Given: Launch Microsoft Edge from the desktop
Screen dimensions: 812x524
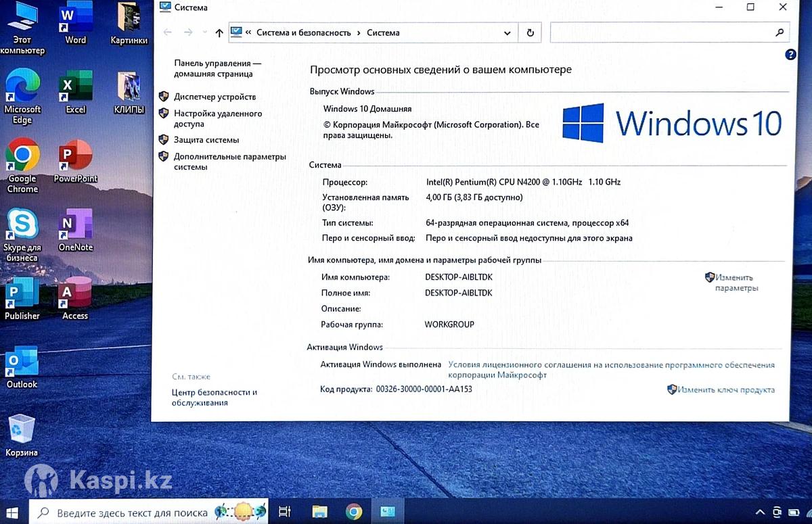Looking at the screenshot, I should tap(22, 97).
